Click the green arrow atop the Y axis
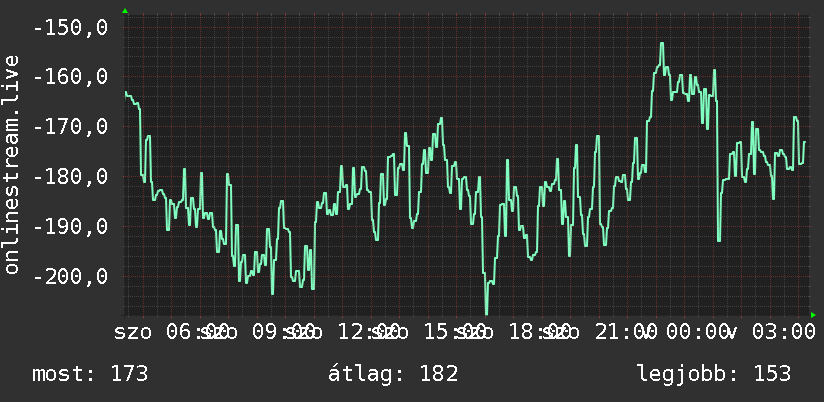This screenshot has height=402, width=824. [125, 11]
